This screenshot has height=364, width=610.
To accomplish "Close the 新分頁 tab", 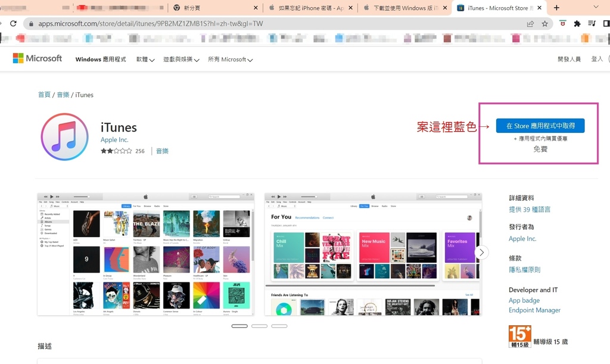I will (256, 8).
